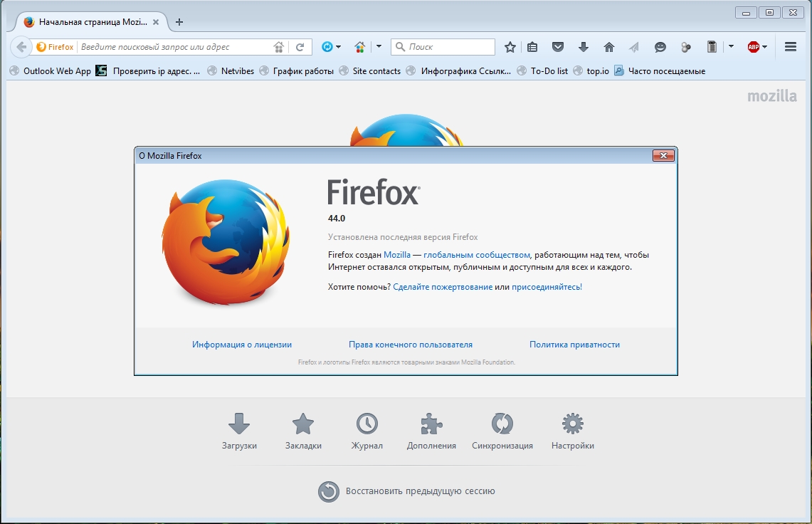The image size is (812, 524).
Task: Show bookmarks list with the clipboard-style icon
Action: coord(532,47)
